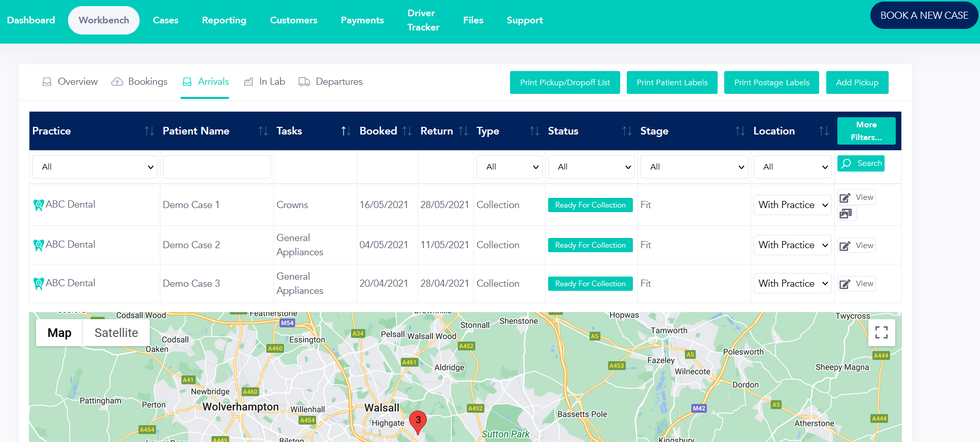Viewport: 980px width, 442px height.
Task: Switch to the Departures tab
Action: tap(331, 82)
